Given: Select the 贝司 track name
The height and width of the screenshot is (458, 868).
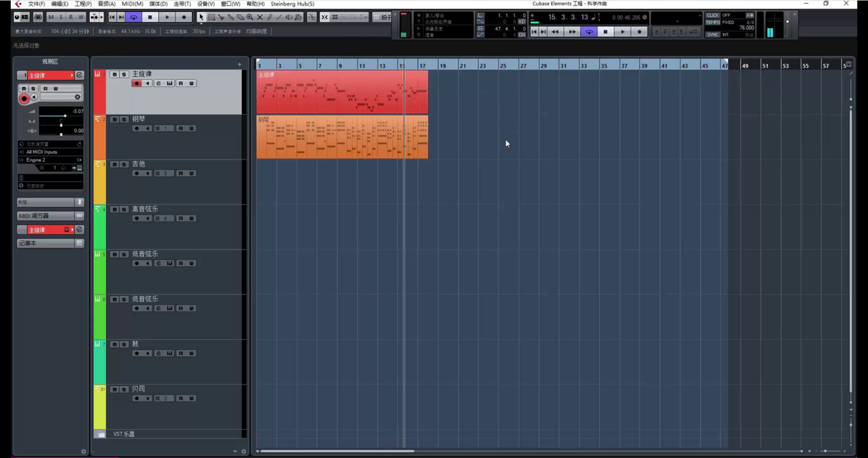Looking at the screenshot, I should pyautogui.click(x=138, y=389).
